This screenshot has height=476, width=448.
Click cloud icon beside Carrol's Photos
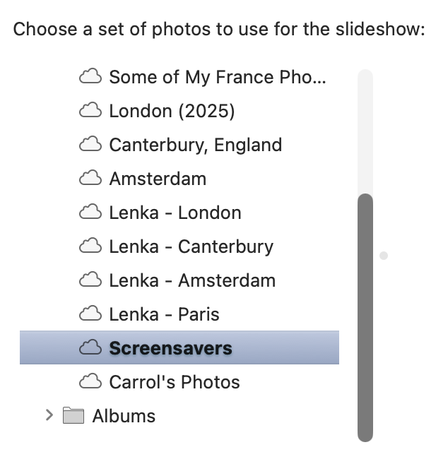coord(90,381)
